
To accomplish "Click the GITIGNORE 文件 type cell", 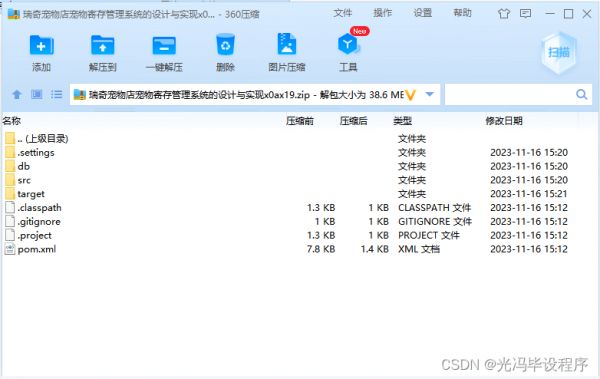I will [435, 222].
